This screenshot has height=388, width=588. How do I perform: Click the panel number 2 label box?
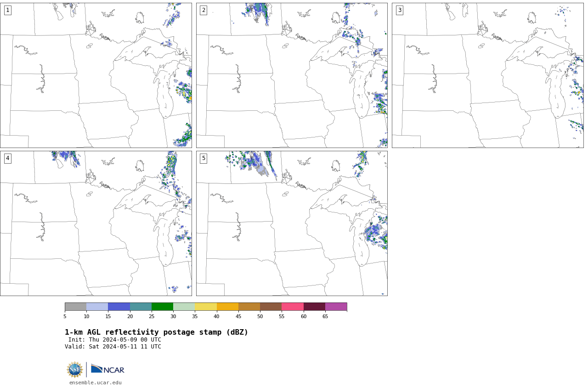204,10
